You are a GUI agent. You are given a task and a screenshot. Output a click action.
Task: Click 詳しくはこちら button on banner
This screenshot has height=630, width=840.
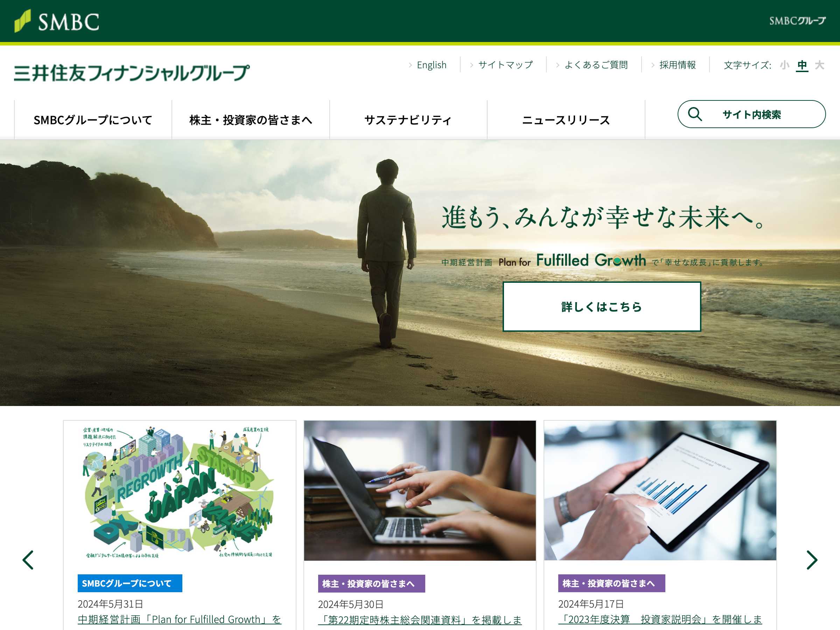[x=600, y=306]
